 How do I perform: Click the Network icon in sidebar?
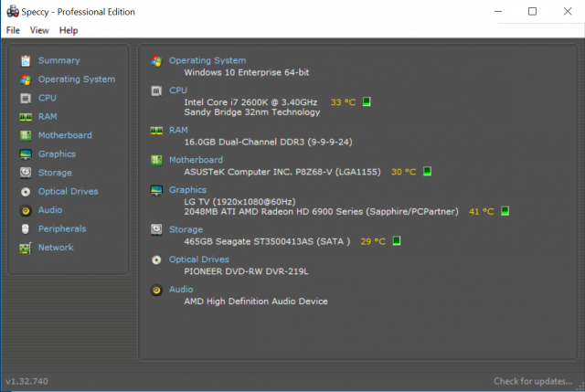point(26,248)
